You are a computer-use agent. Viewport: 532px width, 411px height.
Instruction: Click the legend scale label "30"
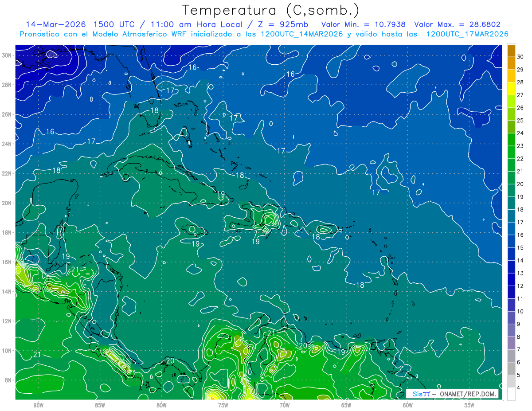click(520, 57)
